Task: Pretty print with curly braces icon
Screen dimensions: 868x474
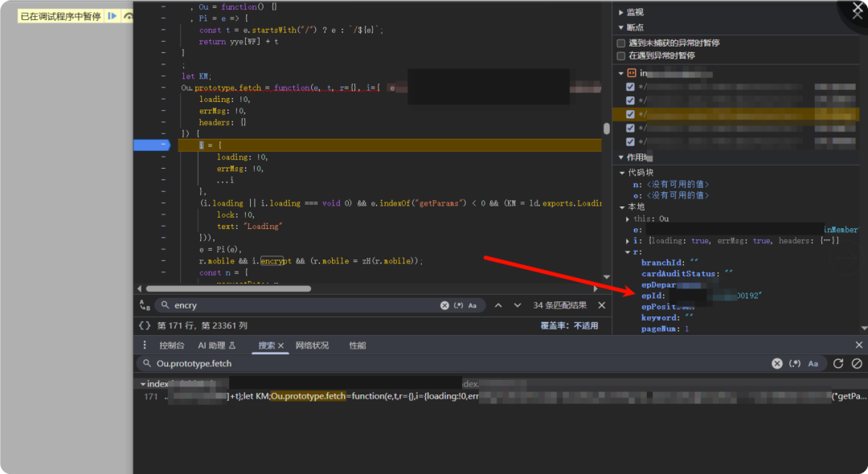Action: coord(145,325)
